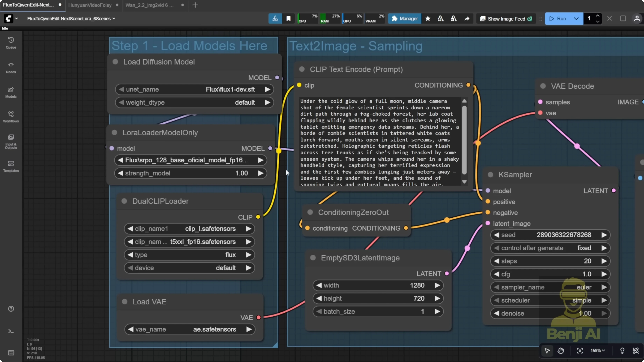Open the Manager with the puzzle icon

[404, 19]
